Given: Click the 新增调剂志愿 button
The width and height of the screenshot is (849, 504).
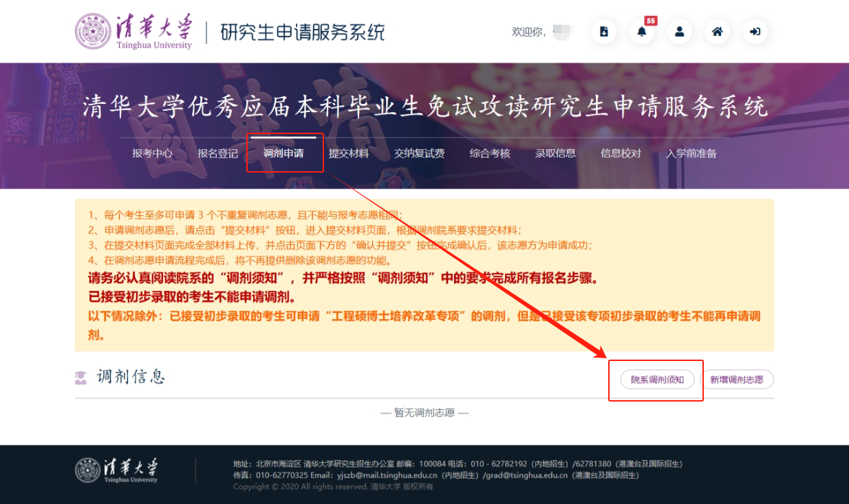Looking at the screenshot, I should [x=736, y=380].
